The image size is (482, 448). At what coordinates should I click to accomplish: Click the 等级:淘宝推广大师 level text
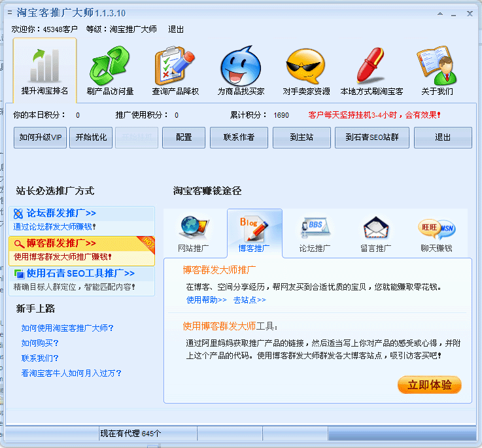pos(122,29)
